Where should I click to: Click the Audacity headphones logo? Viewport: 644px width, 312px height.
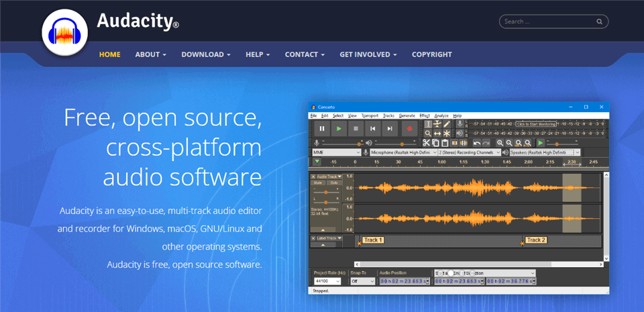tap(64, 32)
